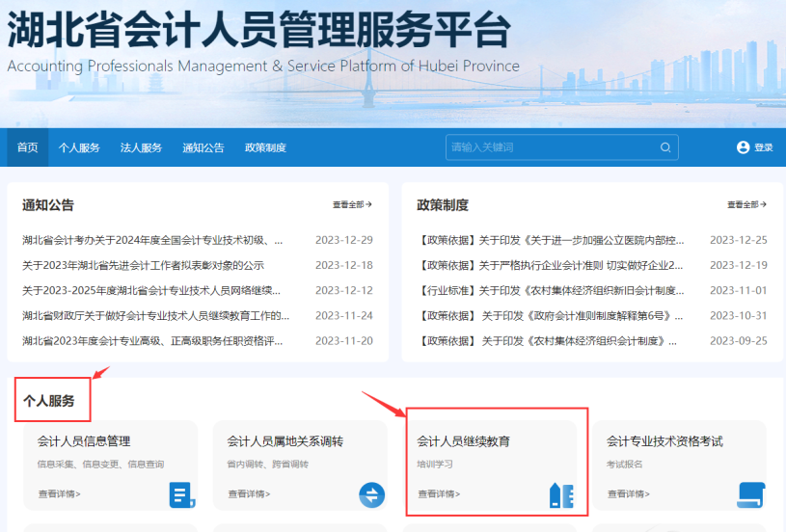
Task: Open the 2023-12-29 exam notice link
Action: [x=152, y=240]
